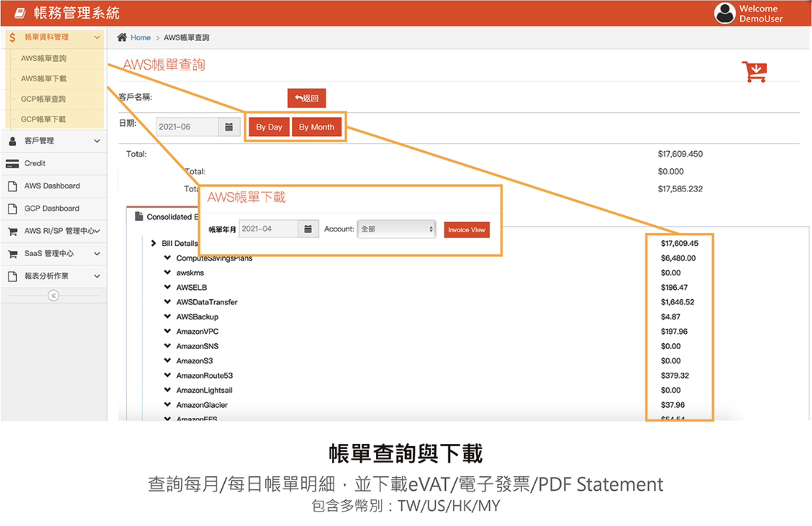The width and height of the screenshot is (812, 526).
Task: Click the download cart icon
Action: (755, 72)
